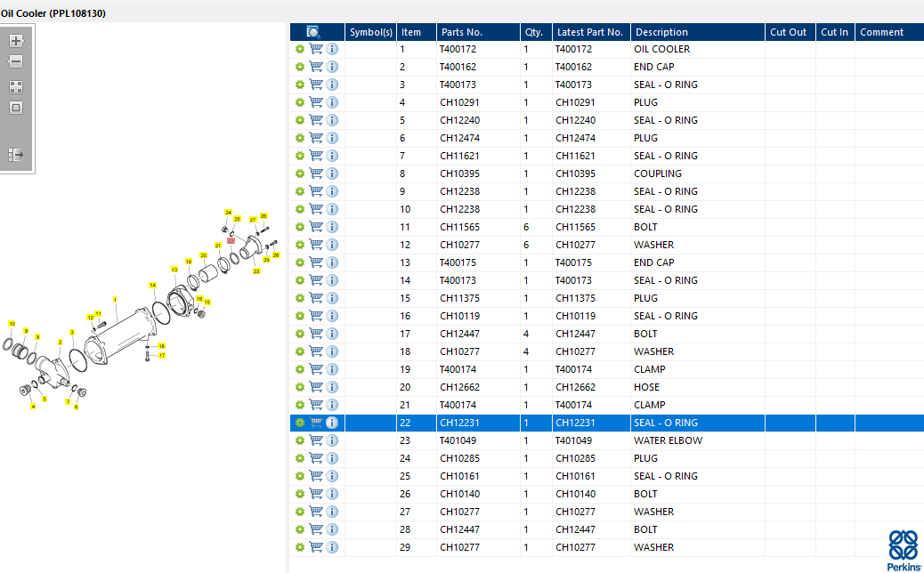Select callout 23 on the diagram
The width and height of the screenshot is (924, 573).
pyautogui.click(x=256, y=271)
